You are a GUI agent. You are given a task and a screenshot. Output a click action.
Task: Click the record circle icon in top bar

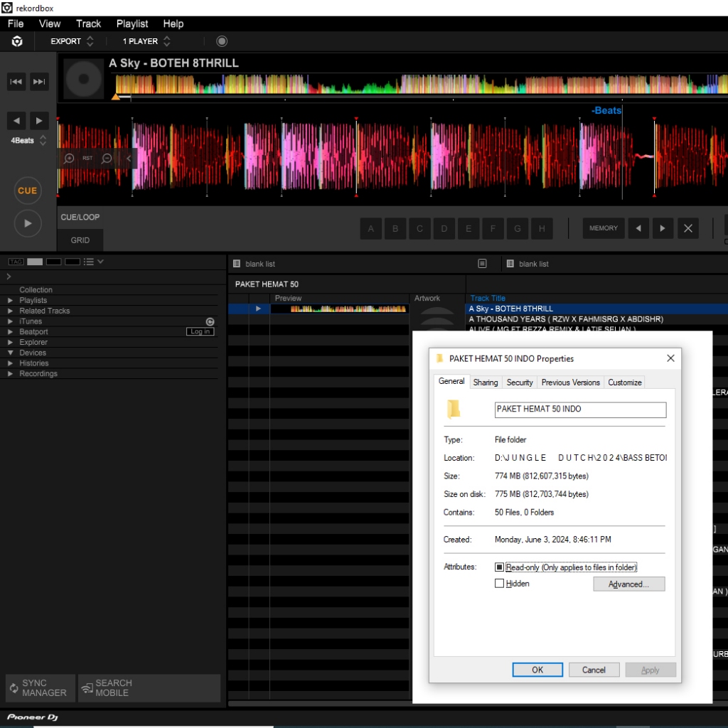pyautogui.click(x=222, y=41)
